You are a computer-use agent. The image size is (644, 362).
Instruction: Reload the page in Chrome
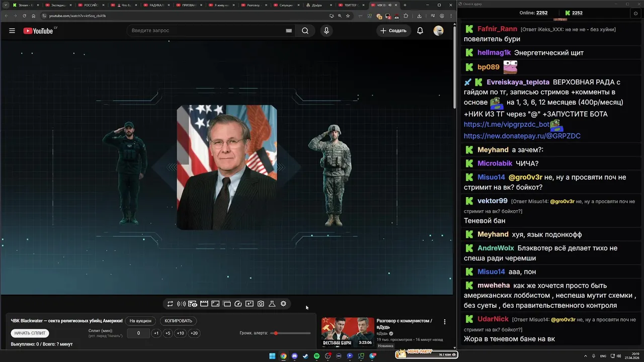tap(24, 16)
